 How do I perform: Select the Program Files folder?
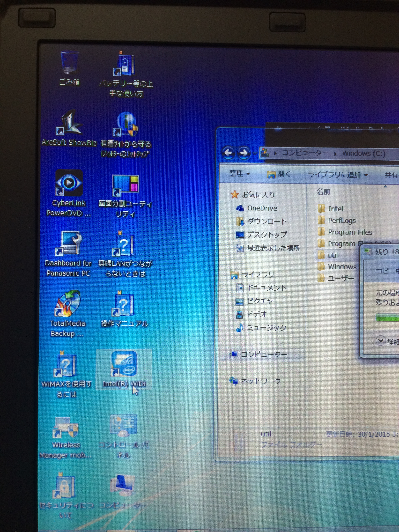345,232
